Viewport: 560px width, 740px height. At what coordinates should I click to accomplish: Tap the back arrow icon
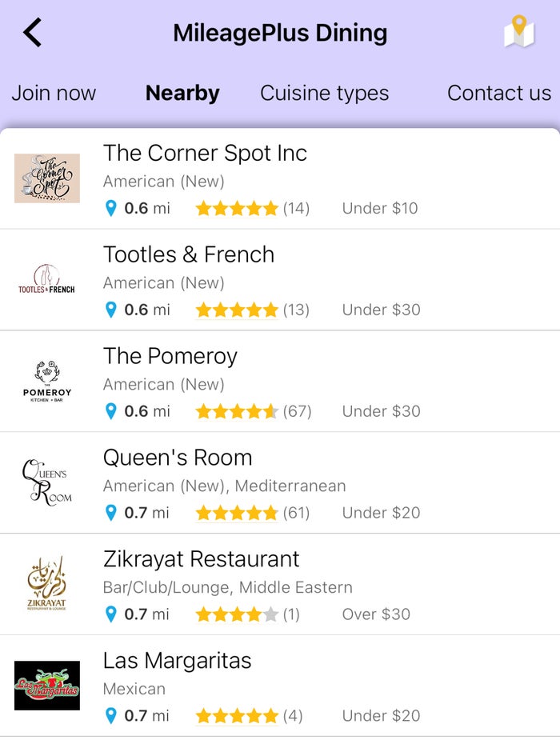pyautogui.click(x=32, y=33)
